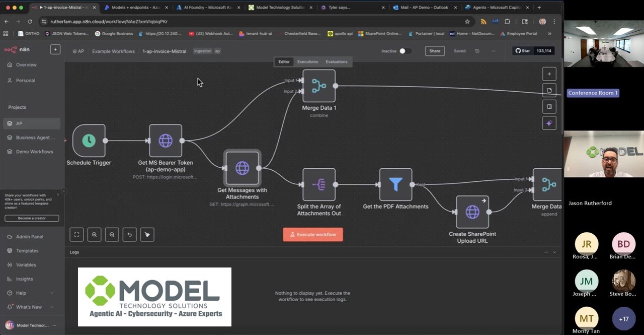Click the n8n logo in the sidebar

coord(17,49)
